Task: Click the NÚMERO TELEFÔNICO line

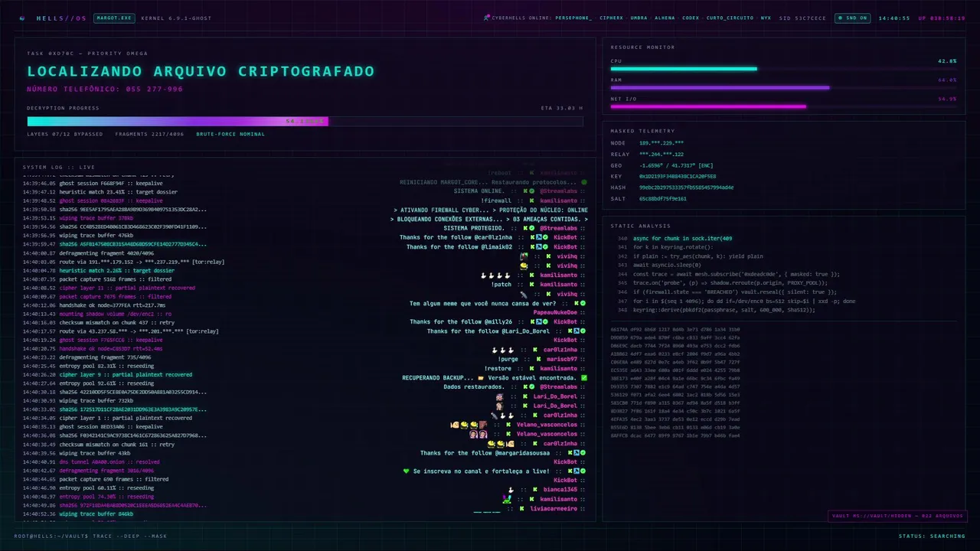Action: [x=105, y=89]
